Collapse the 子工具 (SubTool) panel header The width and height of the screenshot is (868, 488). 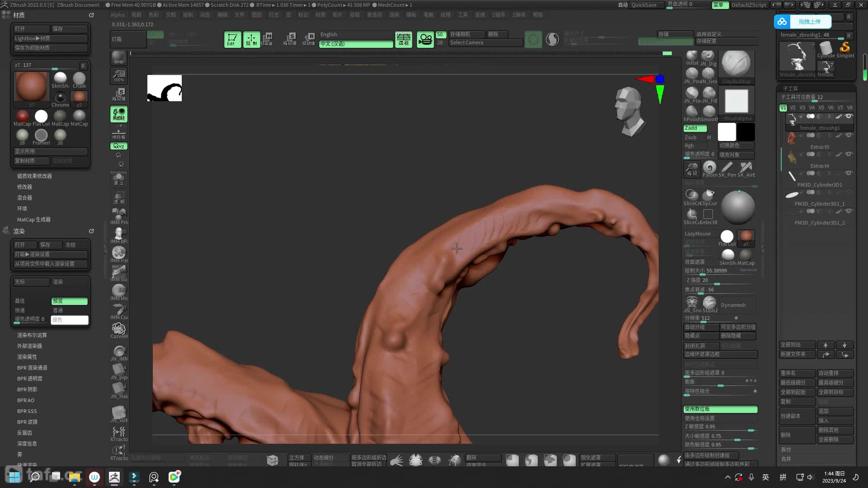tap(790, 89)
